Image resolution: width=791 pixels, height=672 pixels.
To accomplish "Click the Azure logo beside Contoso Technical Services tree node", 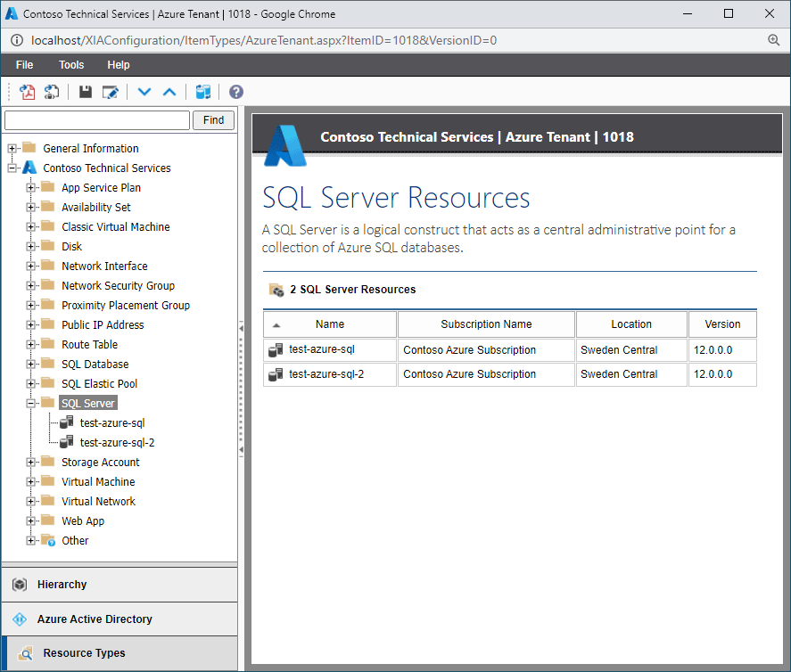I will 29,168.
